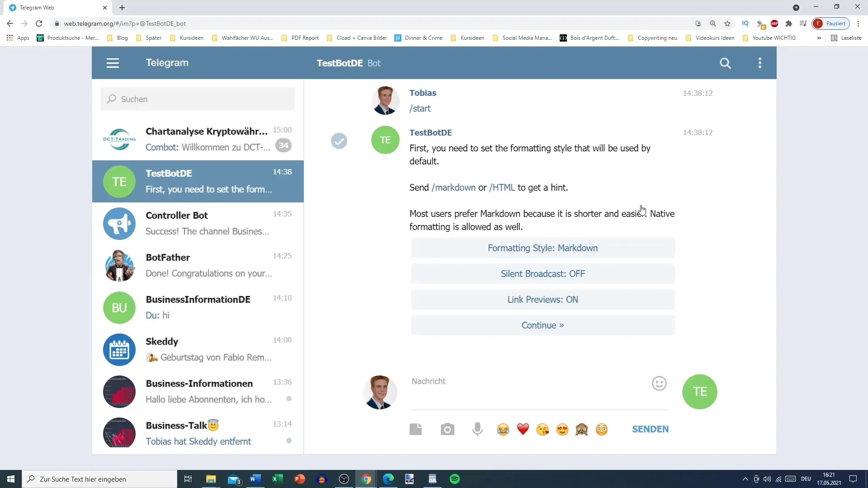Insert the laughing tears emoji
Screen dimensions: 868x488
coord(503,429)
